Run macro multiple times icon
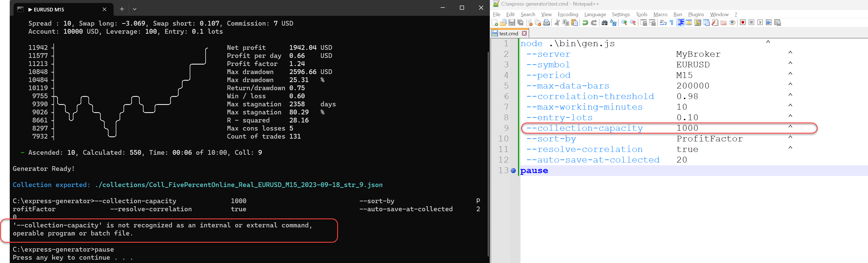 click(769, 23)
